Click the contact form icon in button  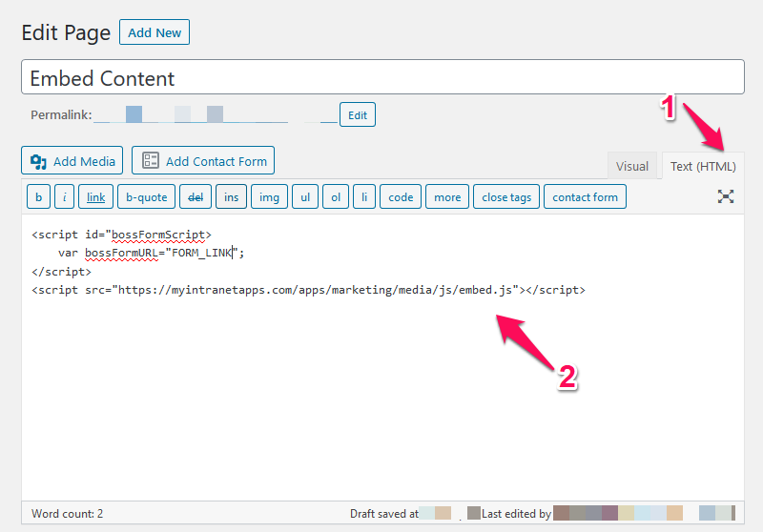pos(151,160)
